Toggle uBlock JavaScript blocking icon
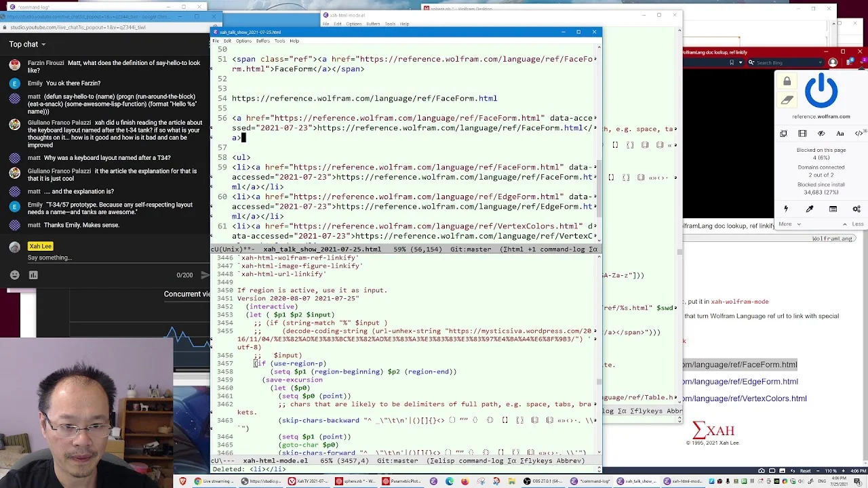Image resolution: width=868 pixels, height=488 pixels. click(x=859, y=134)
